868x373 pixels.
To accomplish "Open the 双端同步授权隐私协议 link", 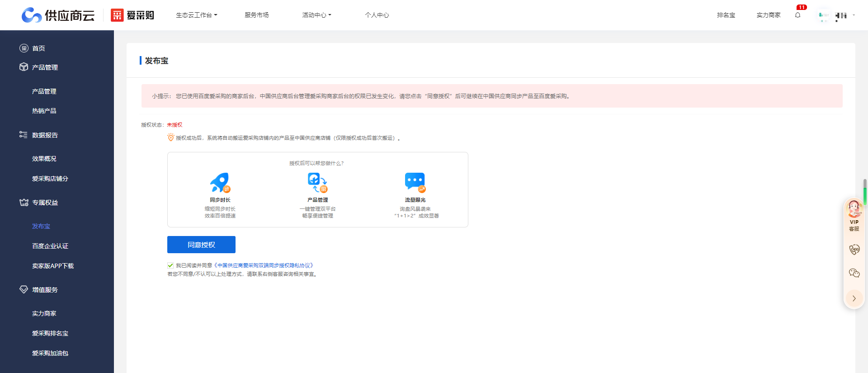I will tap(264, 265).
